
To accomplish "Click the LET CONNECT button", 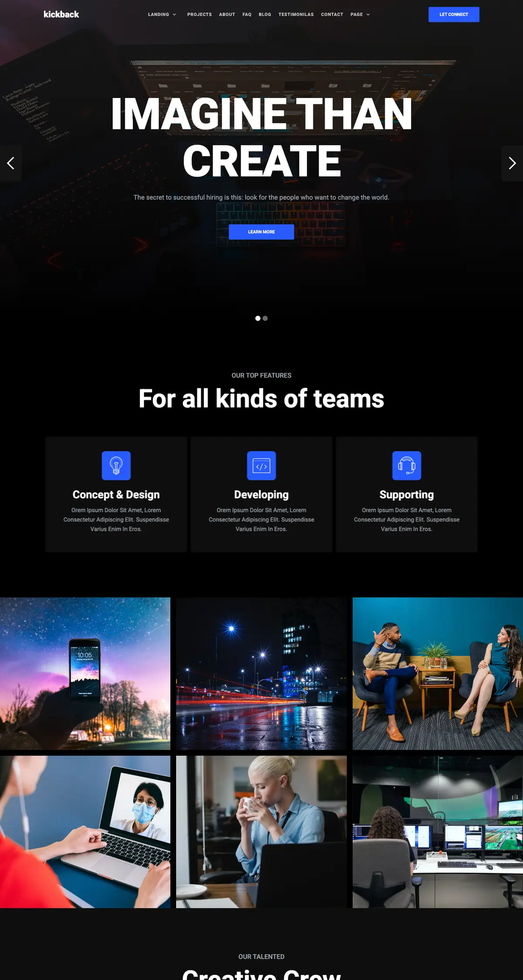I will pos(454,14).
